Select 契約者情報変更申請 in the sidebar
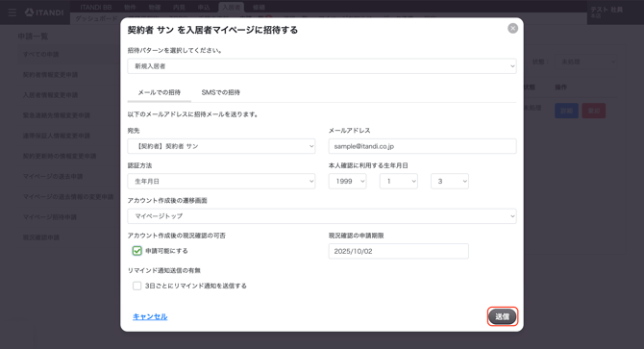The height and width of the screenshot is (349, 644). tap(50, 75)
